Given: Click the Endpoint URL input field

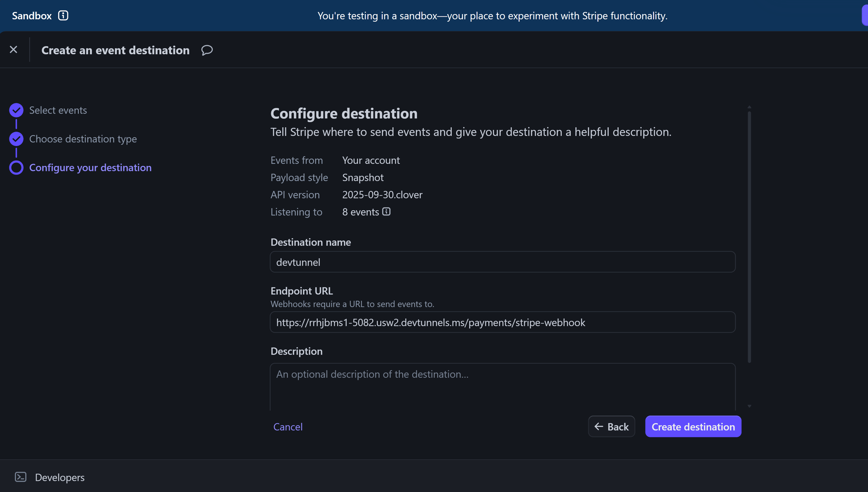Looking at the screenshot, I should pyautogui.click(x=502, y=322).
